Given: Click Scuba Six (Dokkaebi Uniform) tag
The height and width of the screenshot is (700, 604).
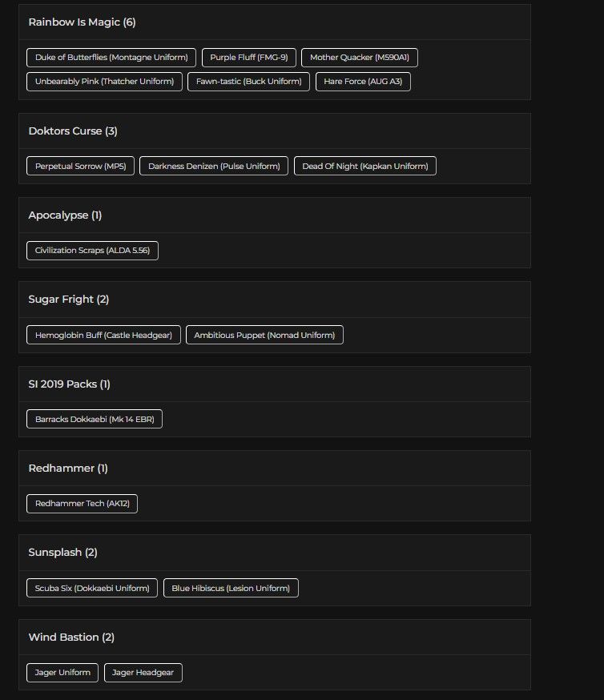Looking at the screenshot, I should (x=92, y=588).
